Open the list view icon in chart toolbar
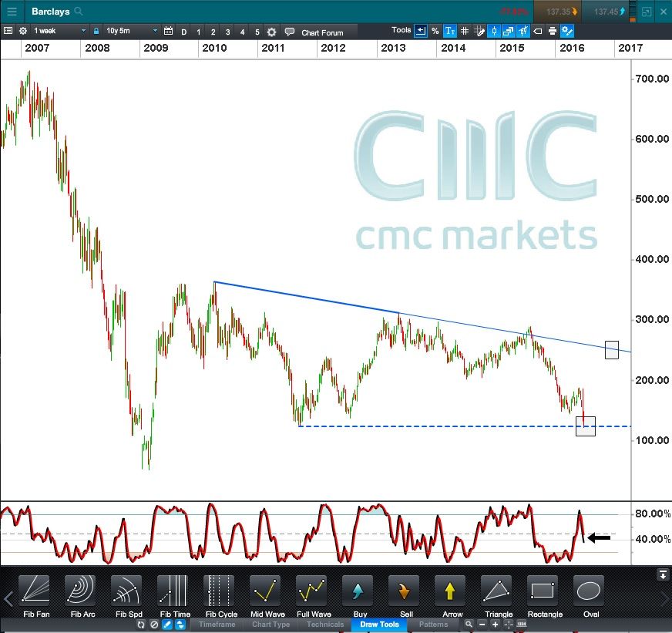The width and height of the screenshot is (672, 633). pos(8,31)
